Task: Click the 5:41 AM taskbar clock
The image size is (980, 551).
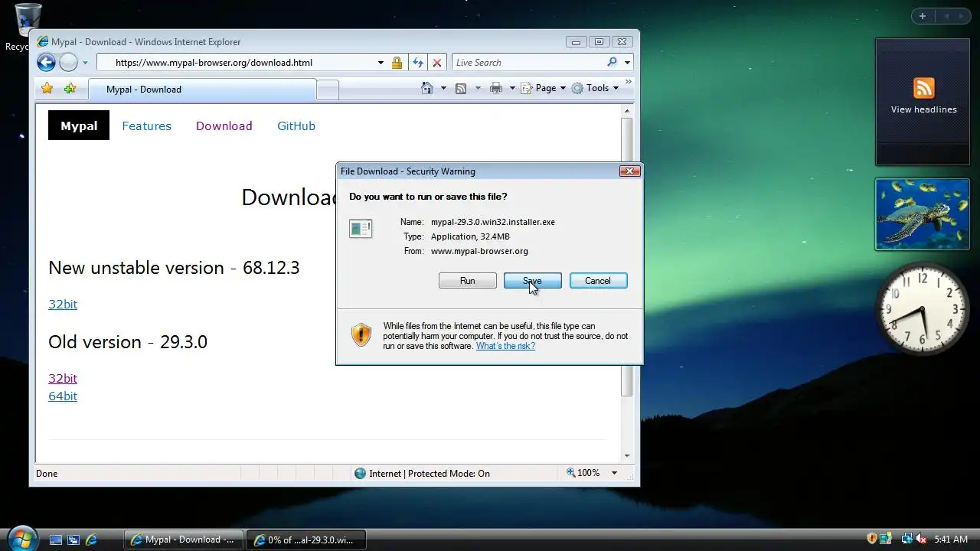Action: [x=951, y=540]
